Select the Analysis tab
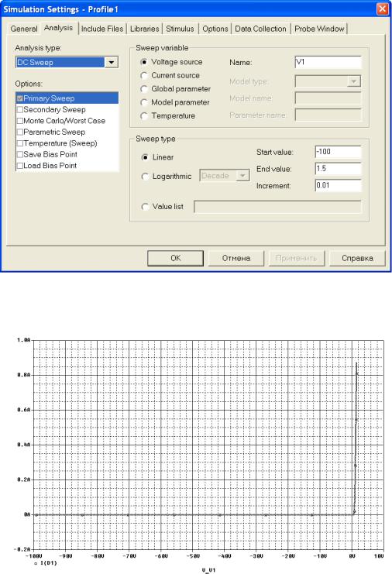This screenshot has width=392, height=574. pos(59,28)
